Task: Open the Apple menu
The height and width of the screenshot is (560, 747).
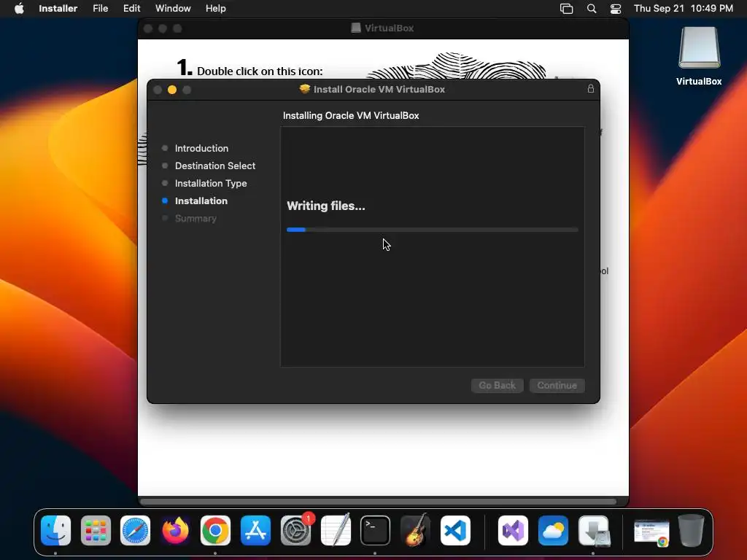Action: [x=19, y=9]
